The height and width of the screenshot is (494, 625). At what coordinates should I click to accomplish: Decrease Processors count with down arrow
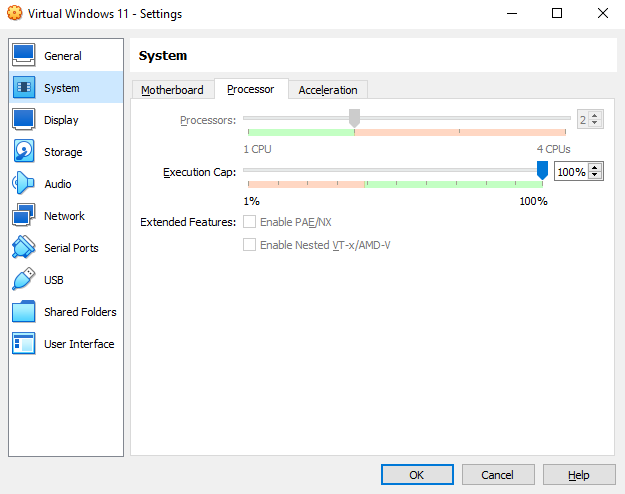(x=595, y=123)
